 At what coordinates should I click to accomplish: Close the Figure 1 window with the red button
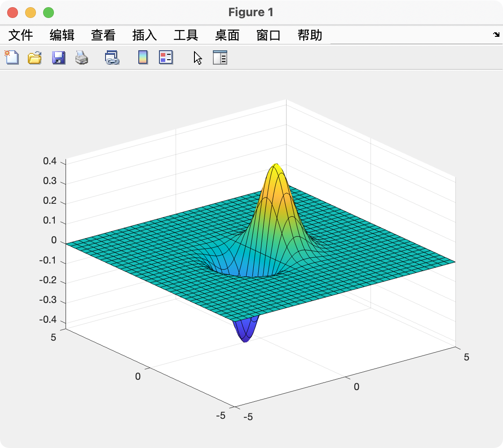click(13, 13)
